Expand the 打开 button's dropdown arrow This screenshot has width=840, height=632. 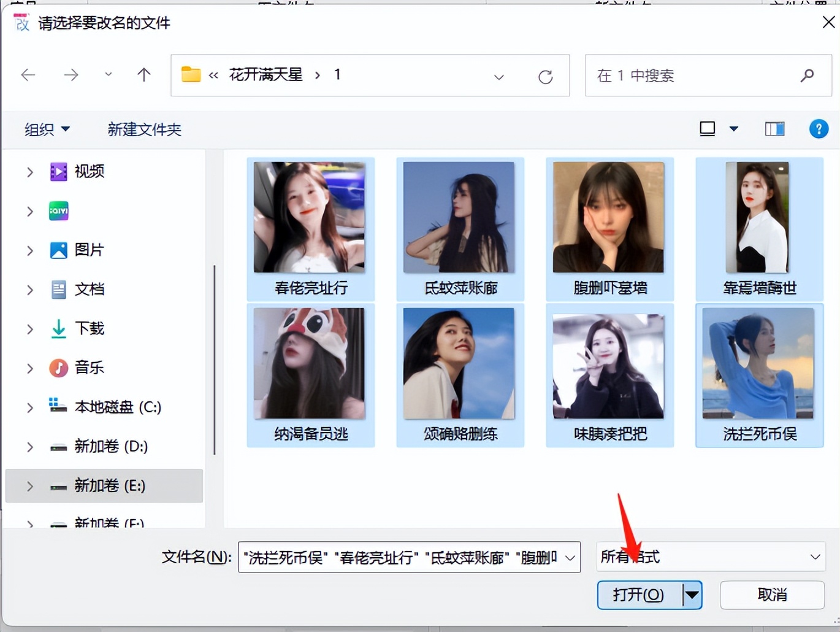692,595
